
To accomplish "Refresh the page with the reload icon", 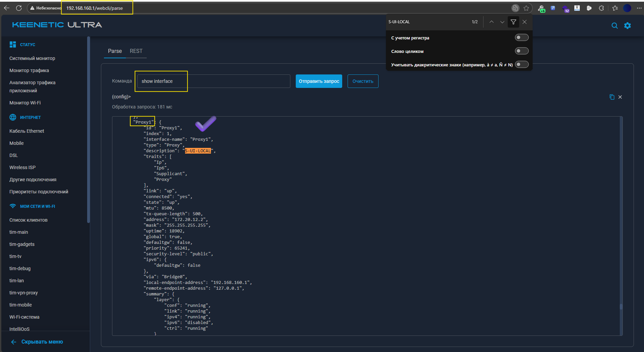I will click(19, 8).
